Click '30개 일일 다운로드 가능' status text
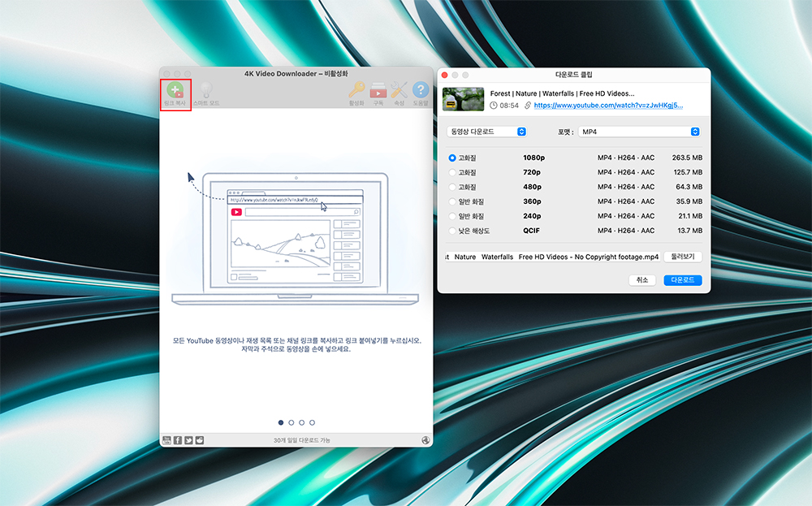 [x=301, y=440]
